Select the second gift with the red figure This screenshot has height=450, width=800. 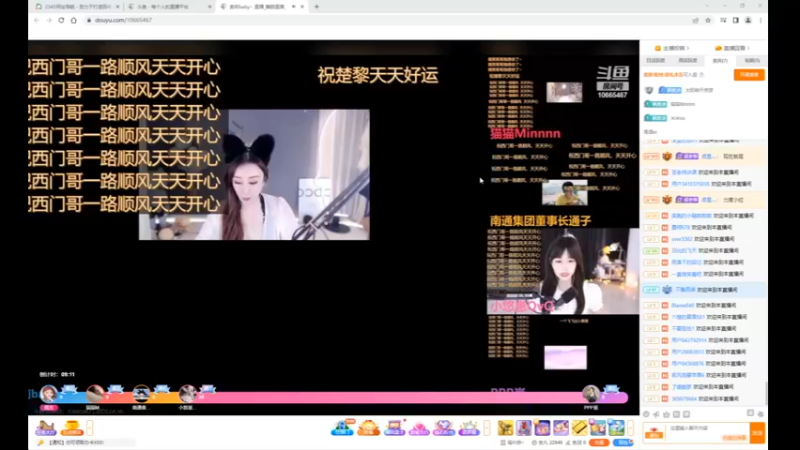click(x=524, y=428)
